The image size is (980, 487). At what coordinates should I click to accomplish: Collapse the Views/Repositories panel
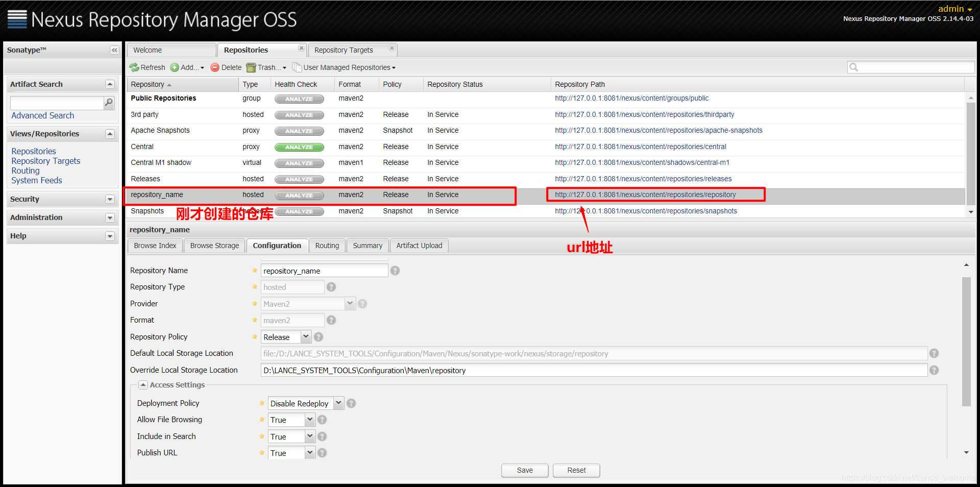click(110, 134)
